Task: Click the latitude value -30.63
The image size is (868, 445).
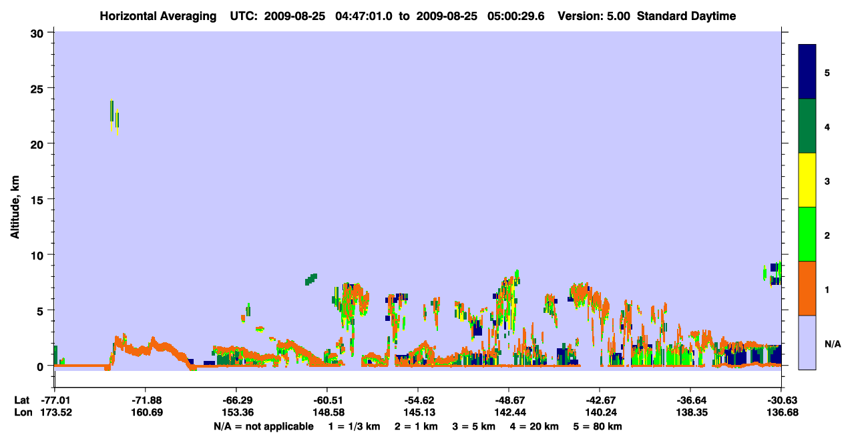Action: click(781, 400)
